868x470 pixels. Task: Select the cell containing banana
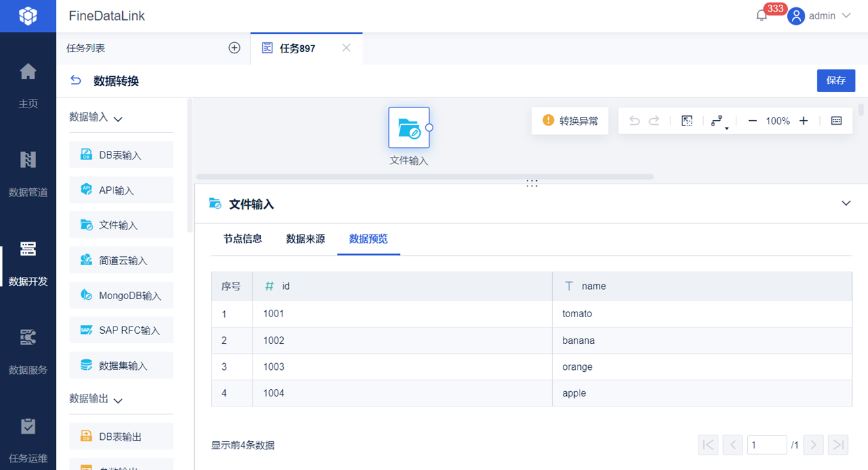702,340
